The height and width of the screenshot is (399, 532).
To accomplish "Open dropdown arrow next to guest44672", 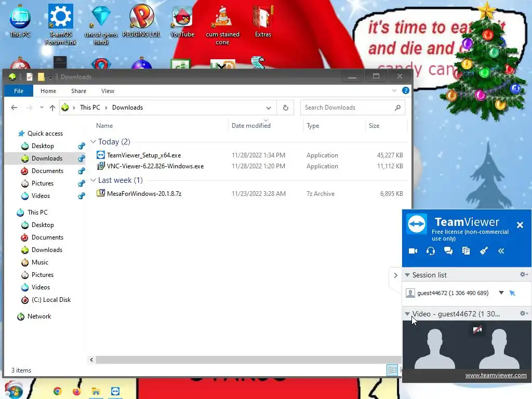I will 501,292.
